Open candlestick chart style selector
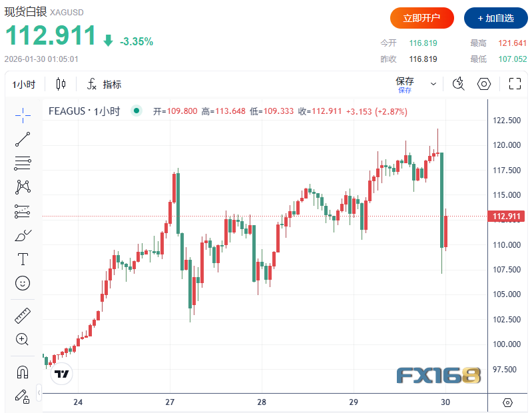532x413 pixels. 61,85
